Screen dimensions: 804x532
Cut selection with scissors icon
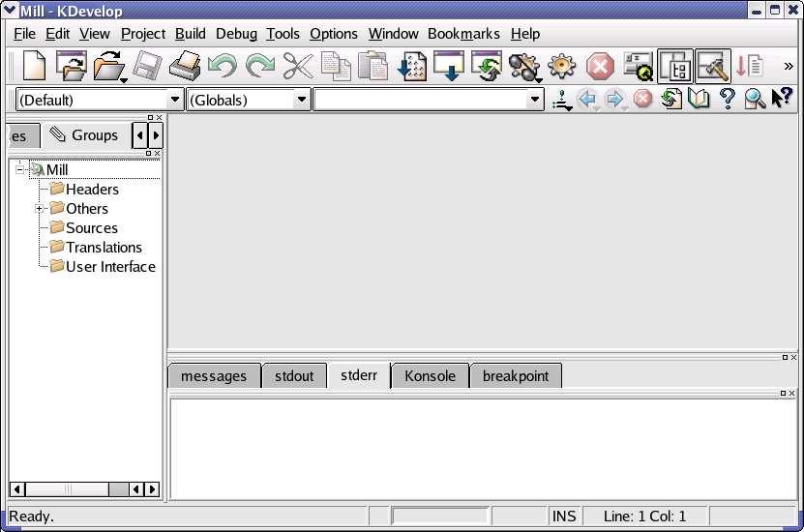click(x=298, y=66)
